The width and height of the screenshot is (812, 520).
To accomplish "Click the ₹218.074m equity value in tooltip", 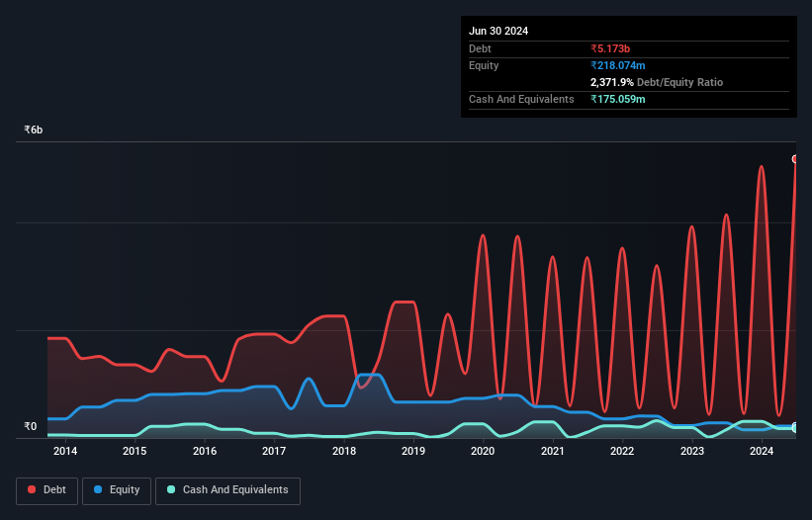I will coord(618,65).
